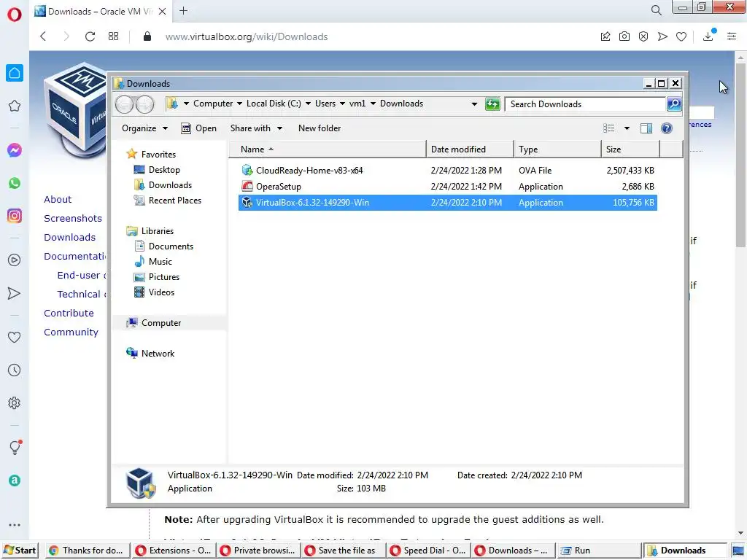Viewport: 747px width, 560px height.
Task: Click Explorer search magnifier button
Action: click(x=673, y=104)
